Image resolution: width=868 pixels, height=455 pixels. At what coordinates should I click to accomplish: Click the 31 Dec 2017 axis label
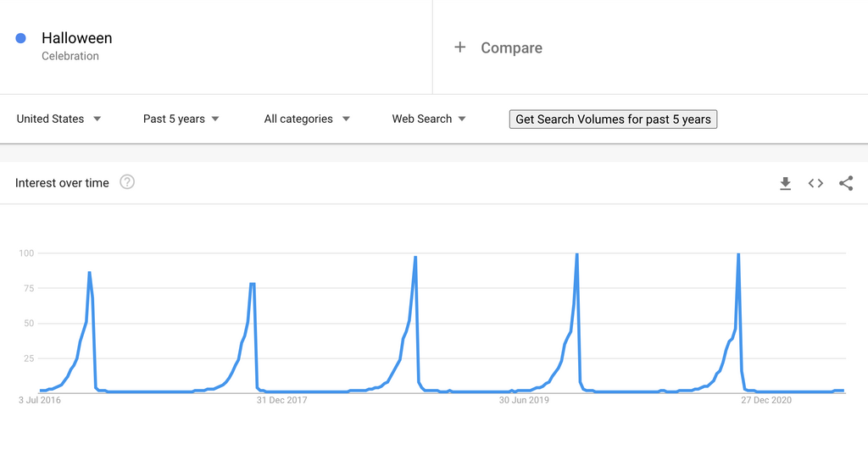(281, 400)
